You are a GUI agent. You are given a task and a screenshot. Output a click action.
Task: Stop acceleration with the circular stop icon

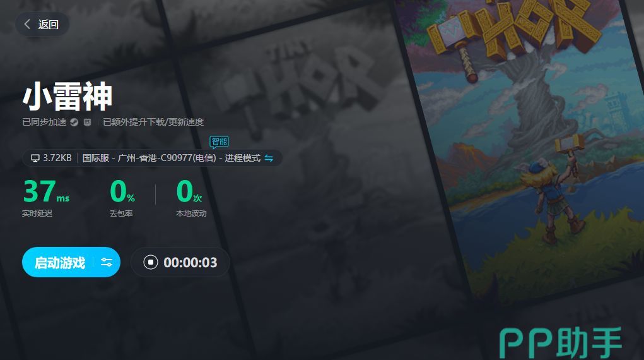pyautogui.click(x=150, y=262)
